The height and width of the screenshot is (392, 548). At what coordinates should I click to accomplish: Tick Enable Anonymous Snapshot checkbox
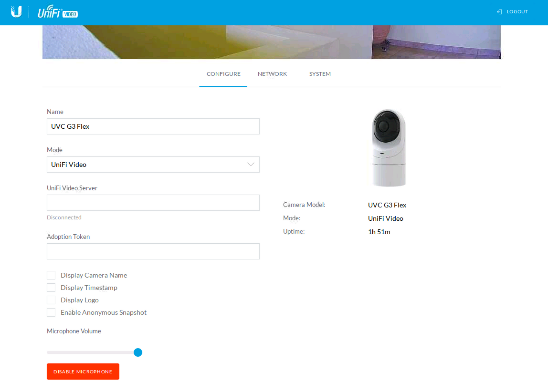pos(51,312)
